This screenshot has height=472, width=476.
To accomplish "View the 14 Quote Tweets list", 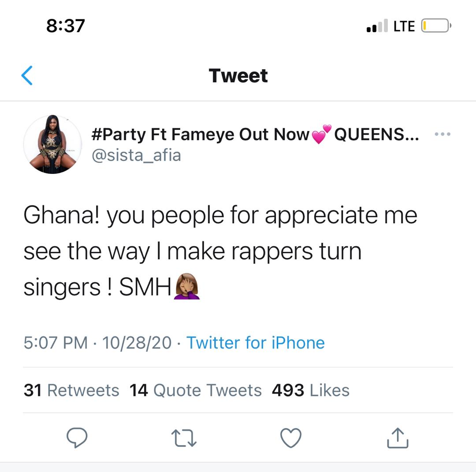I will point(196,390).
